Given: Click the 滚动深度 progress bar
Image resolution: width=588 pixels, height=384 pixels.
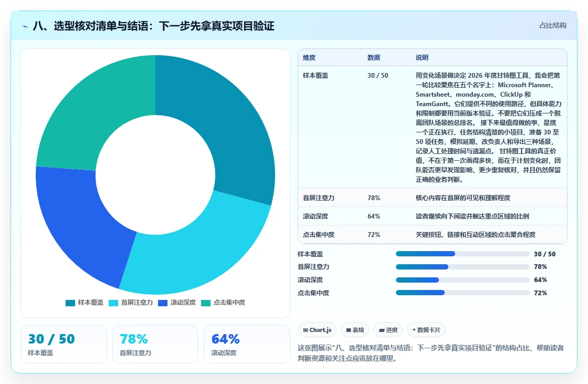Looking at the screenshot, I should (463, 280).
